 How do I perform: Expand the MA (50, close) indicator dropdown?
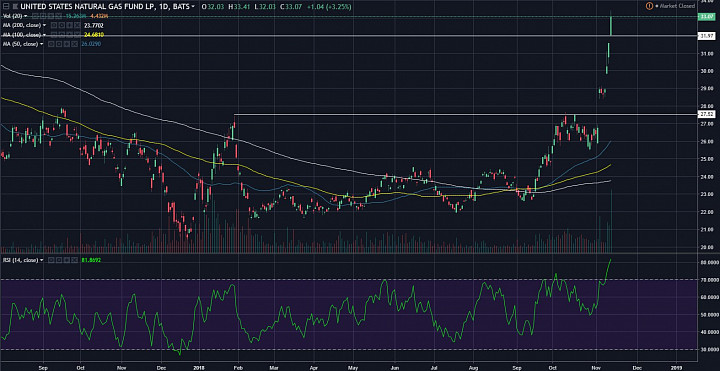[41, 44]
